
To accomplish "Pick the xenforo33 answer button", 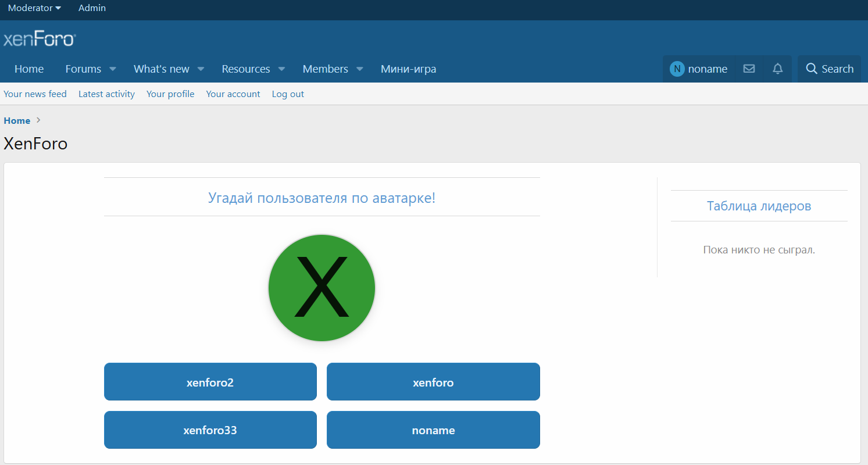I will click(x=210, y=430).
